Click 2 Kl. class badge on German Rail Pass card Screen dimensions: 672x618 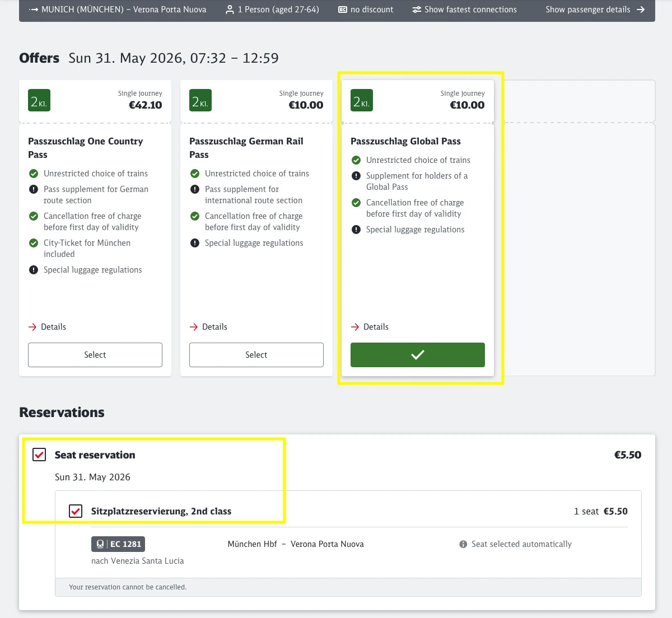point(200,100)
